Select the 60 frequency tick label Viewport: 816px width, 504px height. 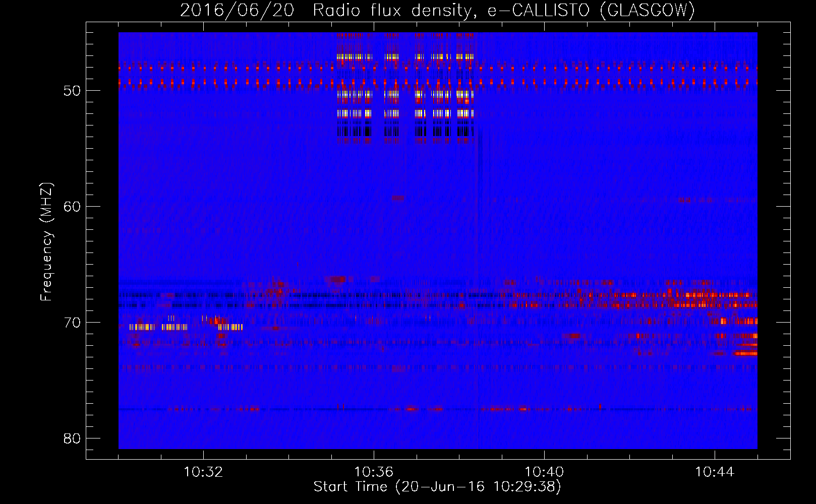[x=72, y=207]
